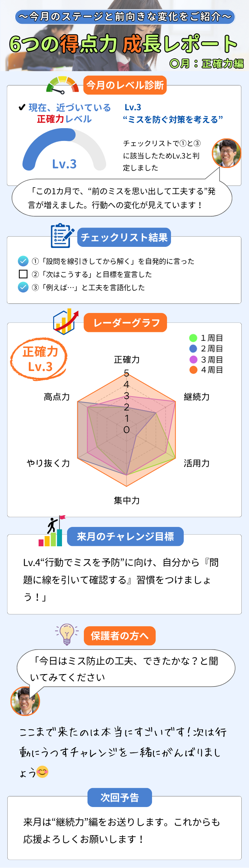Viewport: 249px width, 868px height.
Task: Click the 次回予告 blue label
Action: [x=120, y=798]
